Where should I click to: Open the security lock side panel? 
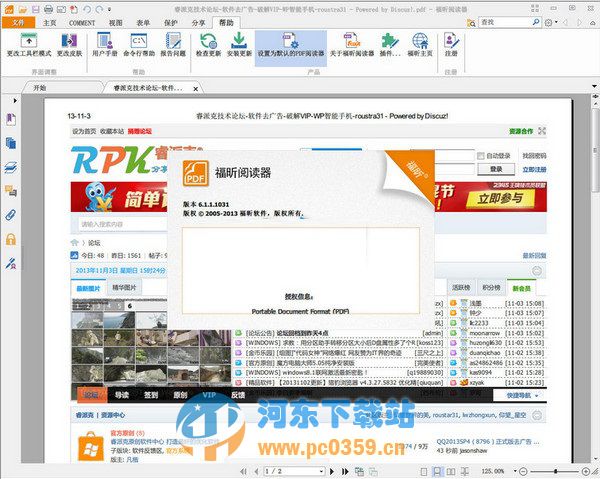pyautogui.click(x=11, y=239)
